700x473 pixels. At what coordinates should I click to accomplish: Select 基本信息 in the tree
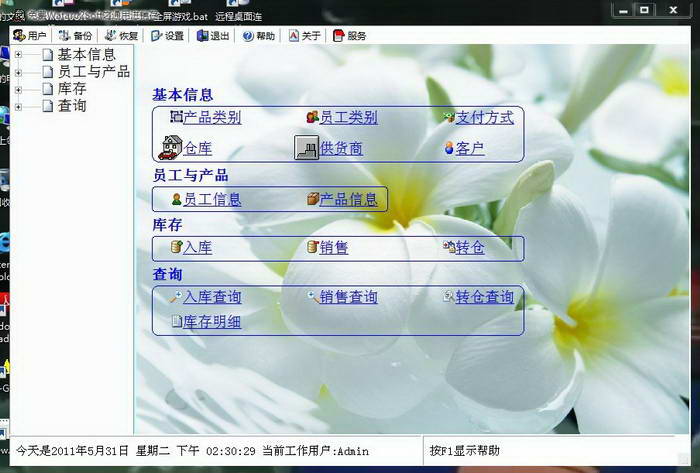87,54
